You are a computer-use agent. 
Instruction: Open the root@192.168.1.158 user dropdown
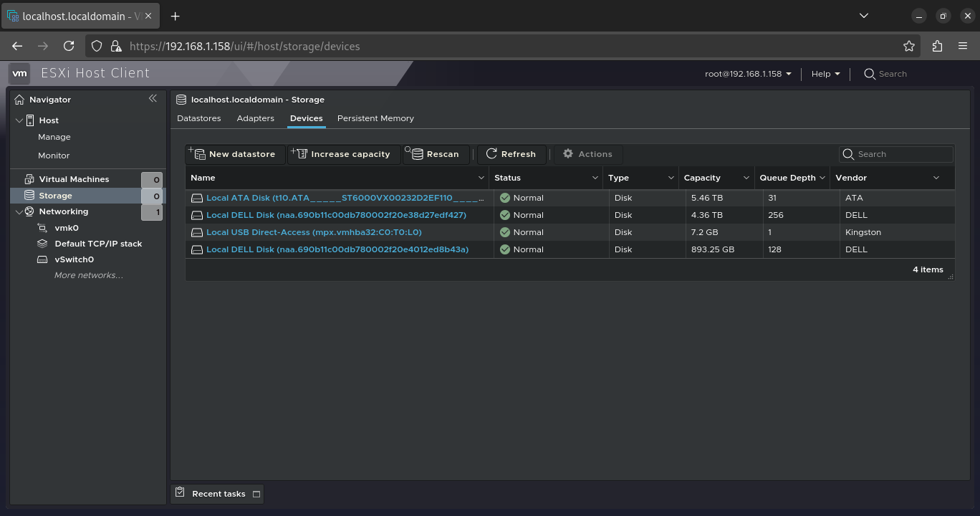point(748,74)
